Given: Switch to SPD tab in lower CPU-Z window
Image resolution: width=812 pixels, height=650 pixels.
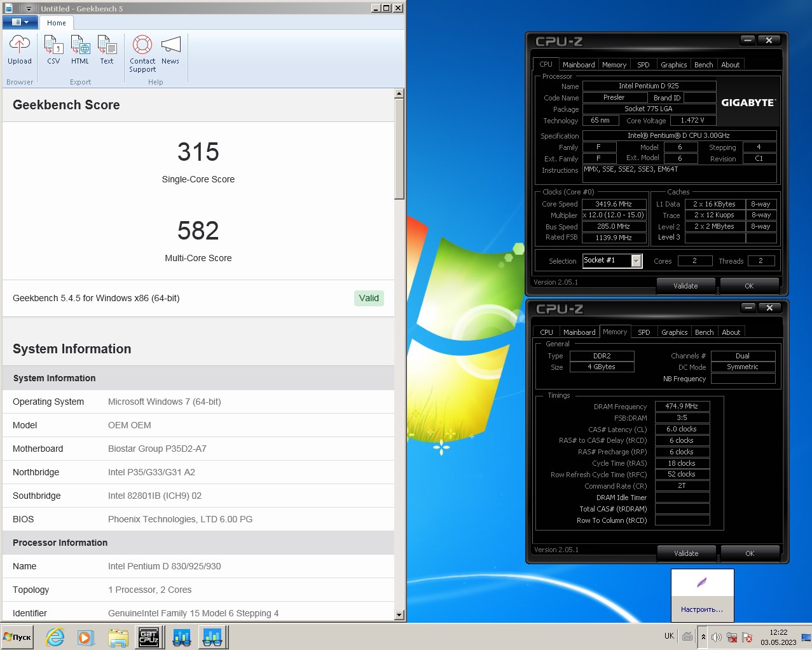Looking at the screenshot, I should 644,332.
